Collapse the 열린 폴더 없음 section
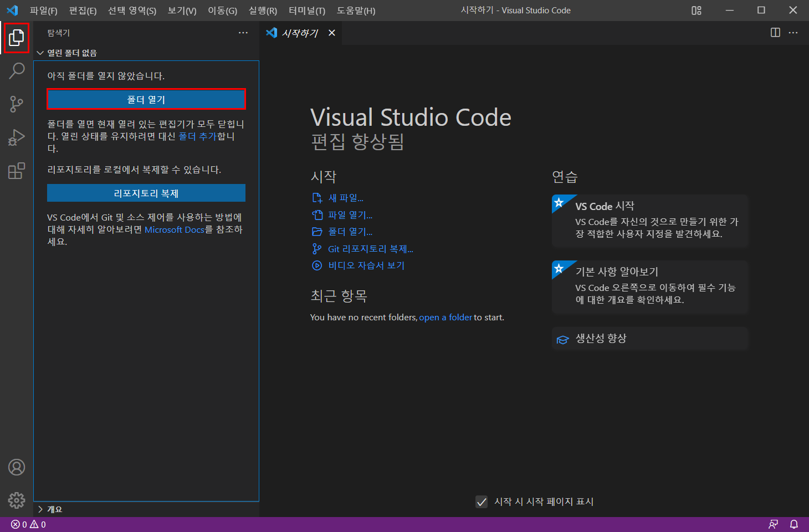Viewport: 809px width, 532px height. (146, 53)
